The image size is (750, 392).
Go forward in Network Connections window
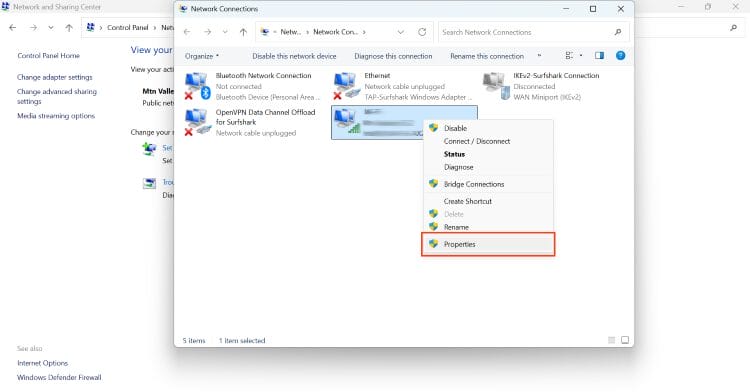tap(207, 32)
